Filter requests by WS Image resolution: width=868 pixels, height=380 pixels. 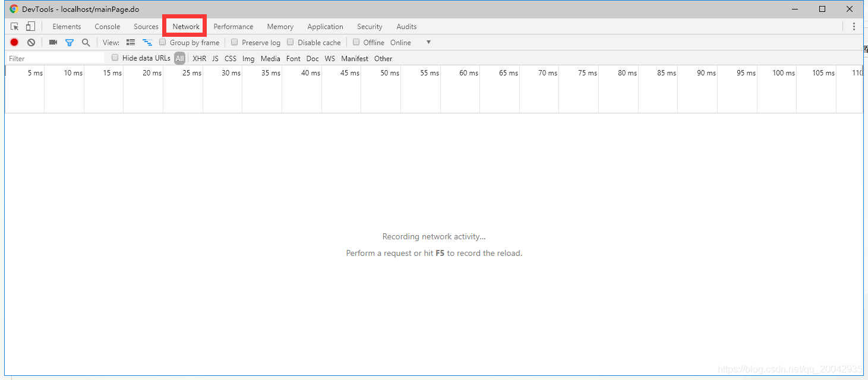coord(330,58)
